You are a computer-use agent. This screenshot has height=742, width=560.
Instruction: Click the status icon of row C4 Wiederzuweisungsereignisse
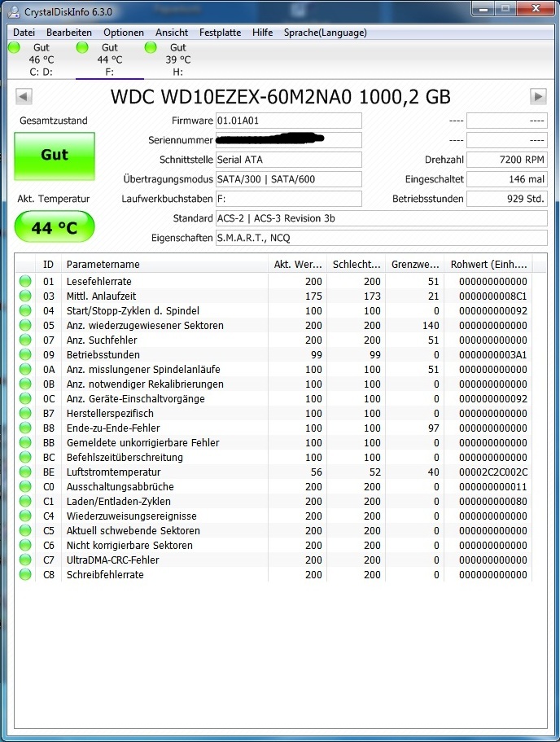25,516
